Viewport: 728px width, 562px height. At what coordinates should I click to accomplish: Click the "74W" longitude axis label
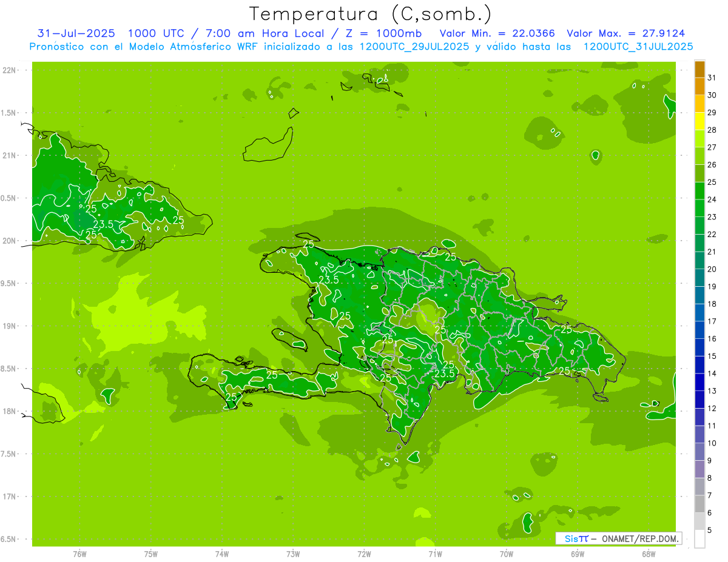(x=222, y=554)
